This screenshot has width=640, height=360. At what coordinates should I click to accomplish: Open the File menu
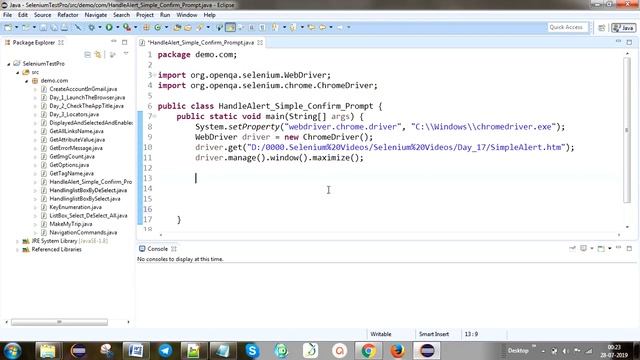click(x=7, y=15)
